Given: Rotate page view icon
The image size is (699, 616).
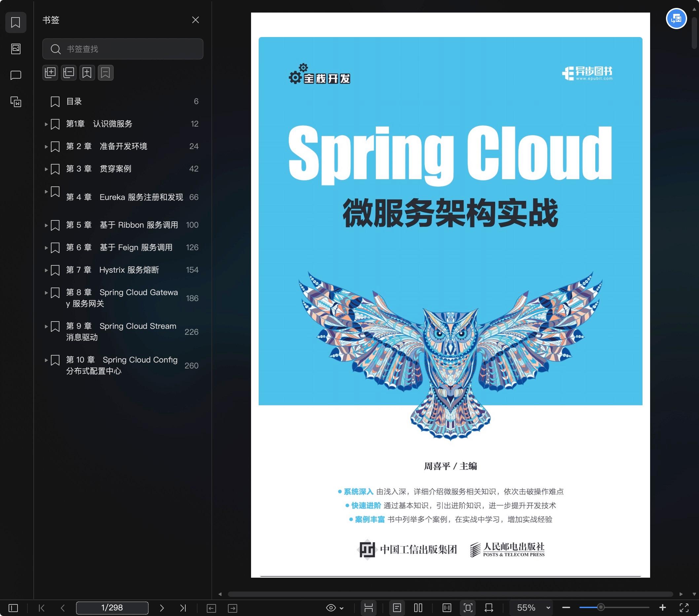Looking at the screenshot, I should [489, 608].
